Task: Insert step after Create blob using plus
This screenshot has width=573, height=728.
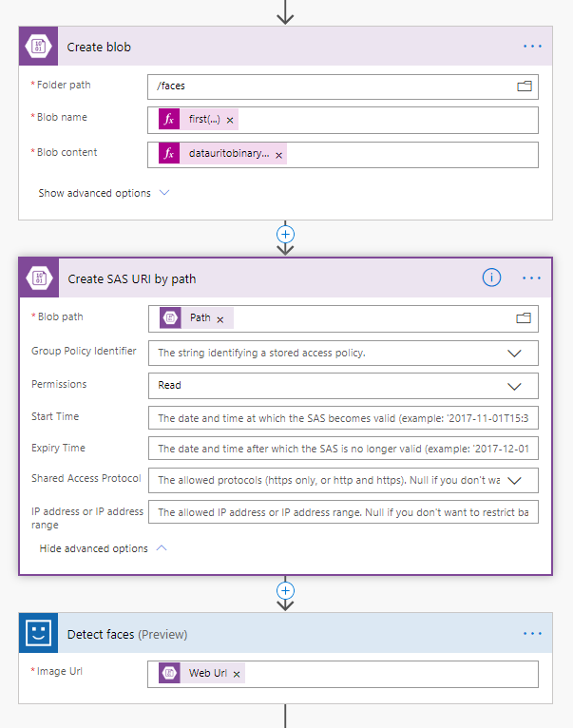Action: pos(285,235)
